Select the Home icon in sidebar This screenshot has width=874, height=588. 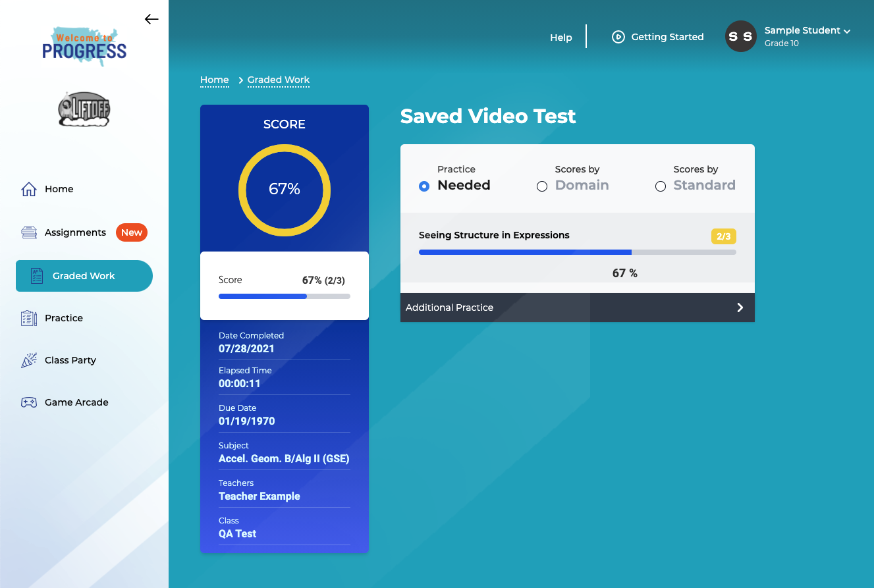click(x=29, y=188)
